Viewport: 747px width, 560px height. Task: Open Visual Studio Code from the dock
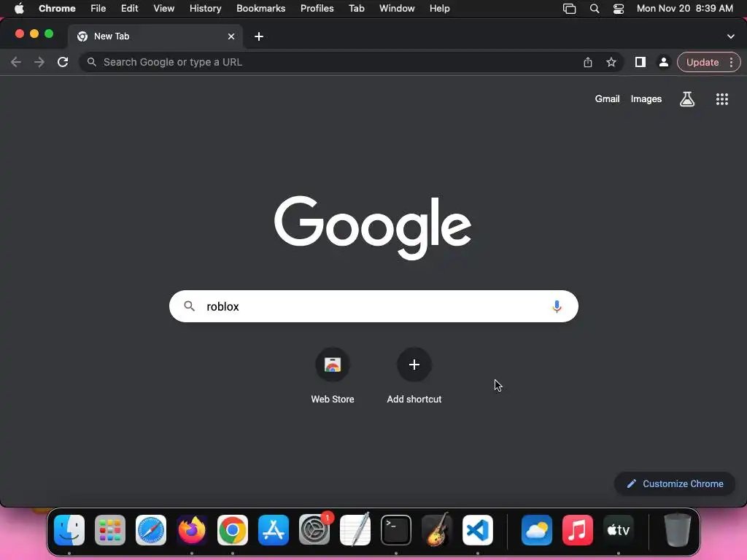(x=478, y=530)
